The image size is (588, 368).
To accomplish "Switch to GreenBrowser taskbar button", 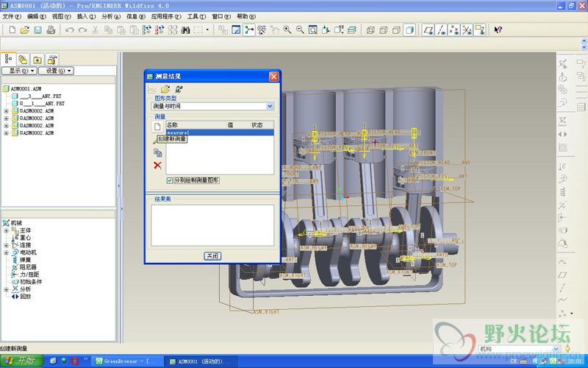I will (x=127, y=361).
